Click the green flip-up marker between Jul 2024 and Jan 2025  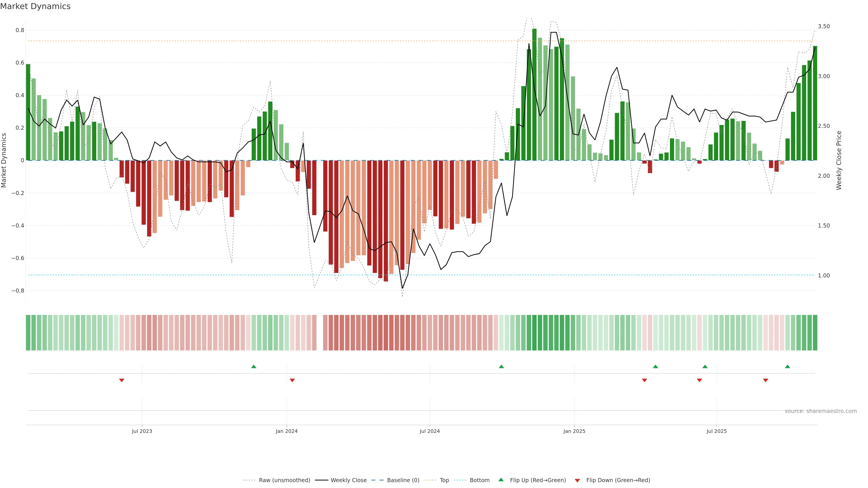[501, 366]
